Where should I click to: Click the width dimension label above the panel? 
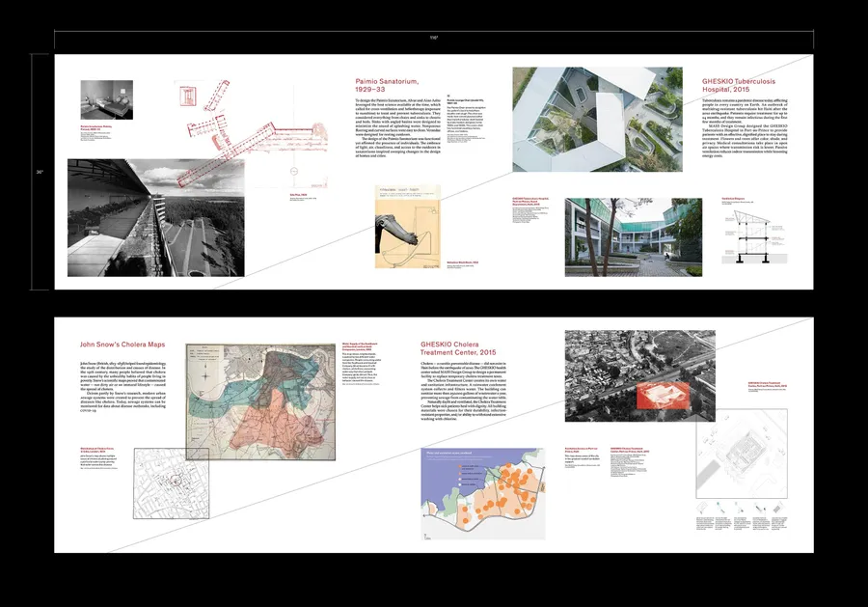(434, 36)
